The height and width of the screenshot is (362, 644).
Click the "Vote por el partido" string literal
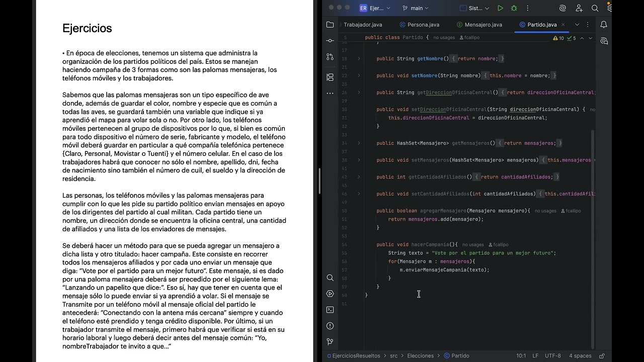(x=494, y=253)
